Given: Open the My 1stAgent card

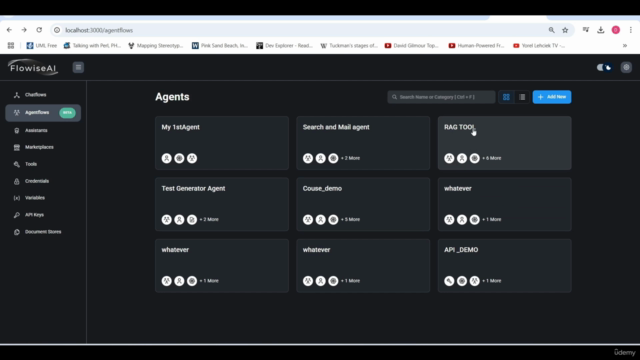Looking at the screenshot, I should [222, 143].
